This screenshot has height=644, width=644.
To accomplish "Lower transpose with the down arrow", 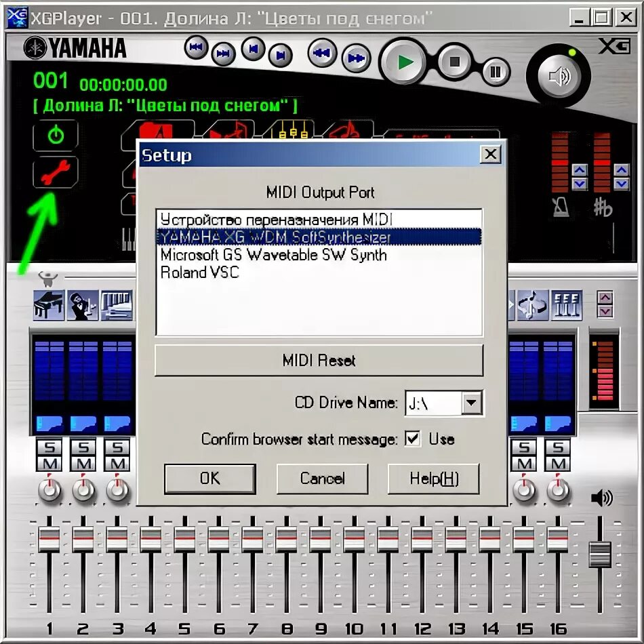I will coord(622,184).
